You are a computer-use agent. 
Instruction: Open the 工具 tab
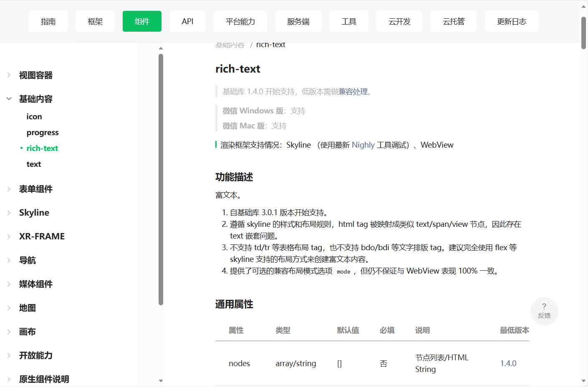click(x=349, y=21)
